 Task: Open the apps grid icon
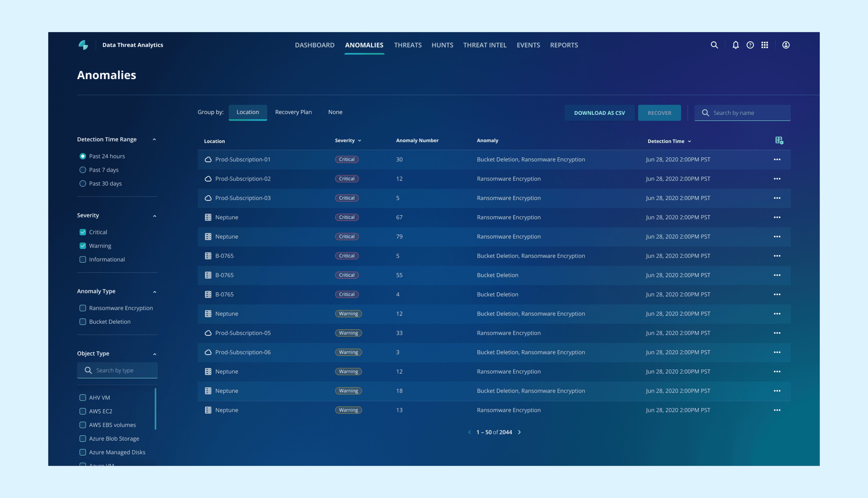point(765,45)
